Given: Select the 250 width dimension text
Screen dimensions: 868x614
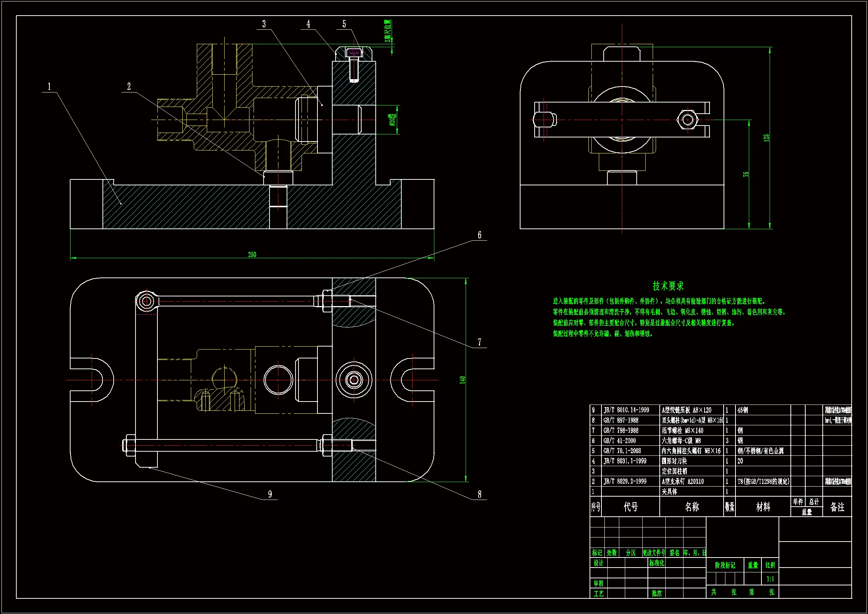Looking at the screenshot, I should click(x=252, y=254).
